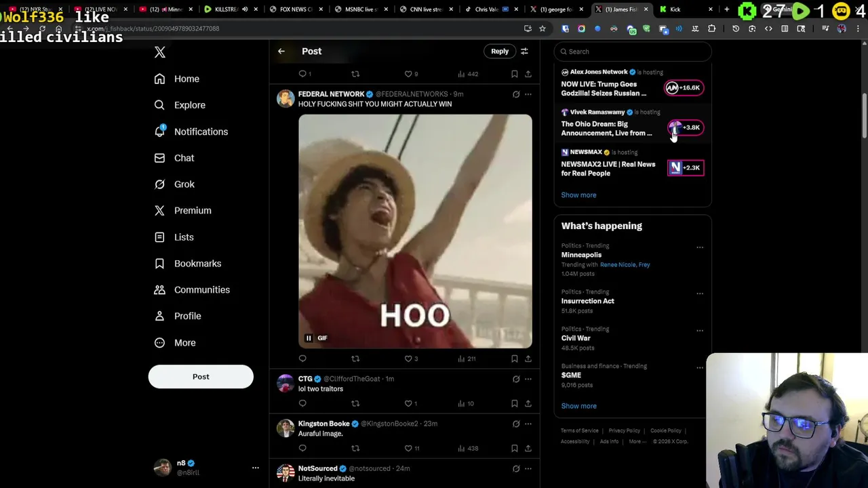
Task: Bookmark the FEDERAL NETWORK post
Action: 515,359
